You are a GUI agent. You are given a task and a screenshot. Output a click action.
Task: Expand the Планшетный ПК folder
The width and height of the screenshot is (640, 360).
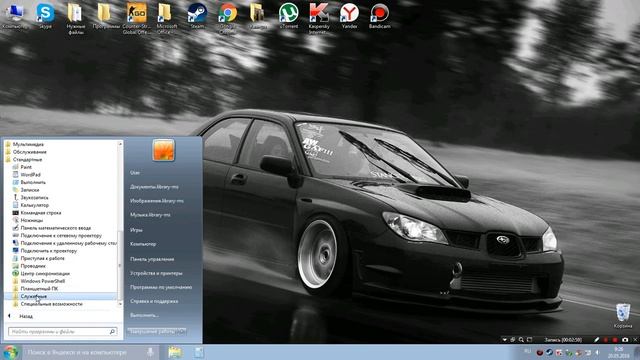[39, 289]
